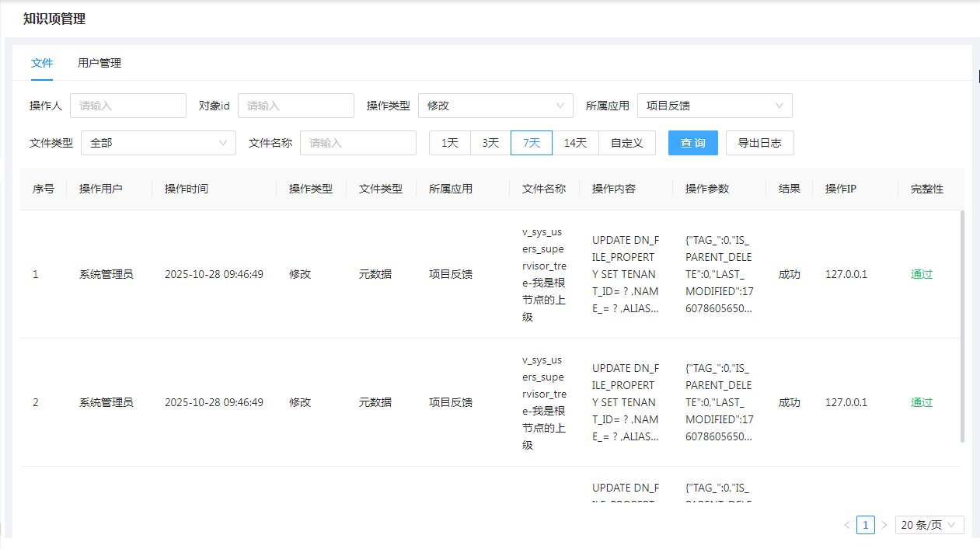Switch to the 用户管理 tab
The height and width of the screenshot is (549, 980).
(99, 64)
